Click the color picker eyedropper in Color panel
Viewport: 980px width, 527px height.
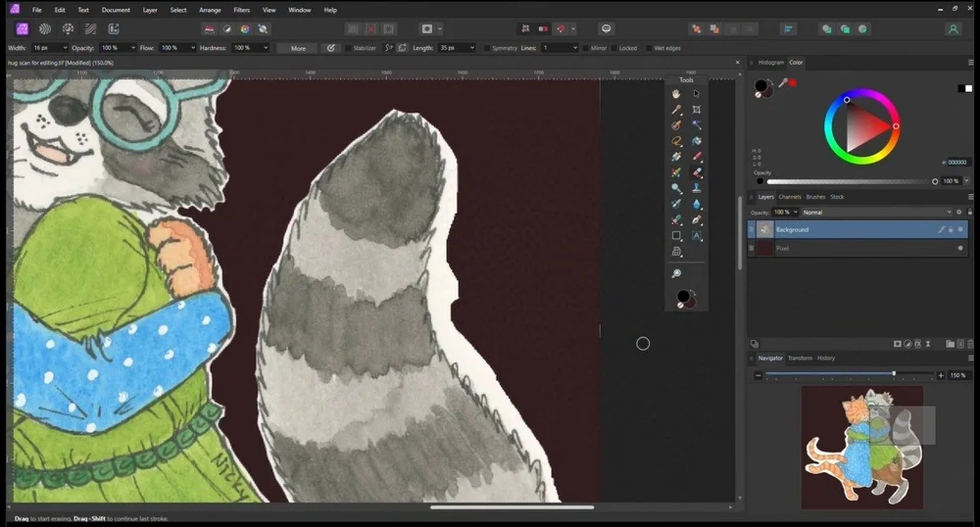click(782, 84)
